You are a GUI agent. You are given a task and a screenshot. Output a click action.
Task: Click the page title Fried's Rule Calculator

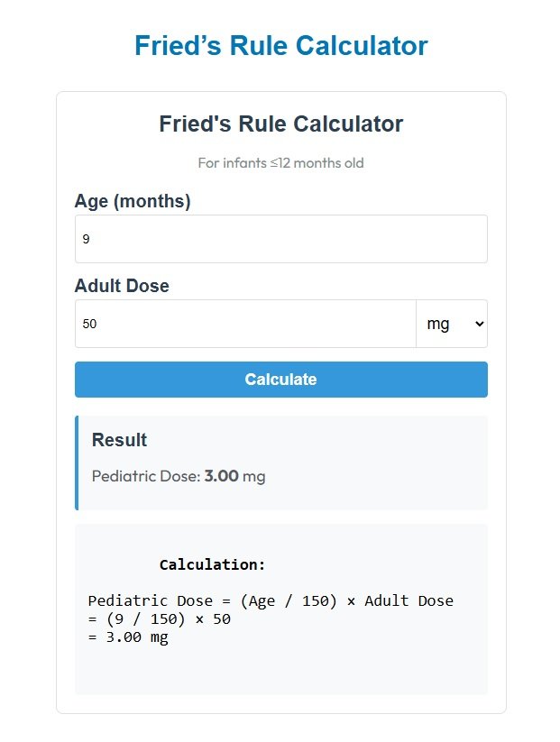(x=280, y=45)
